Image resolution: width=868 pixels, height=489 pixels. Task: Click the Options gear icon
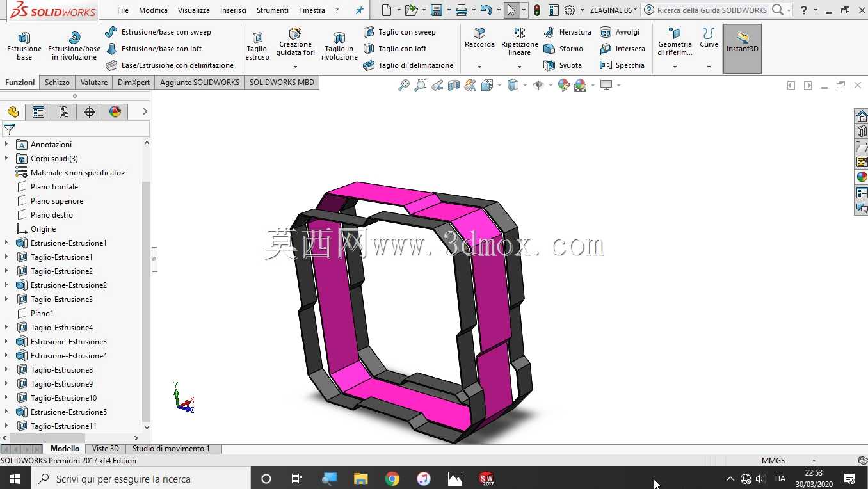coord(570,10)
